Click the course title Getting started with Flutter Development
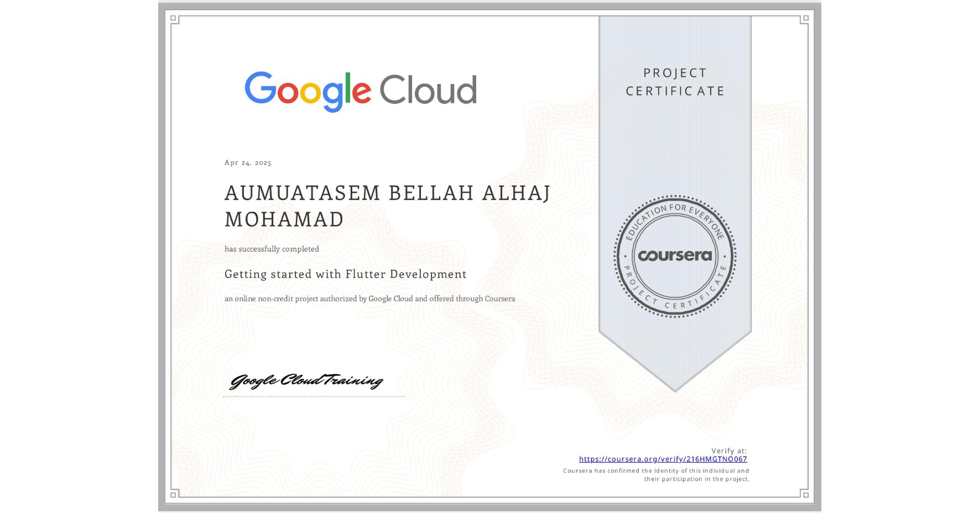 [x=345, y=274]
